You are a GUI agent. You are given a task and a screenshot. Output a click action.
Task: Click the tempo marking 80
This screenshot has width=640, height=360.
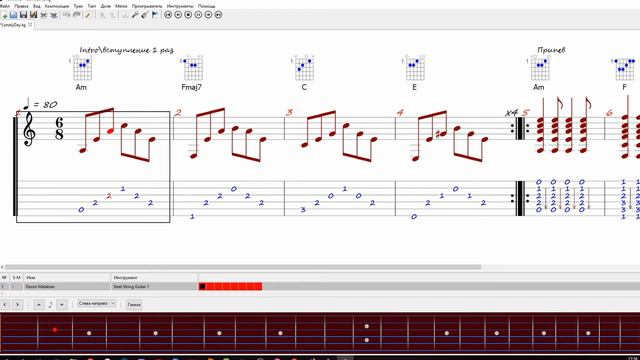coord(50,105)
